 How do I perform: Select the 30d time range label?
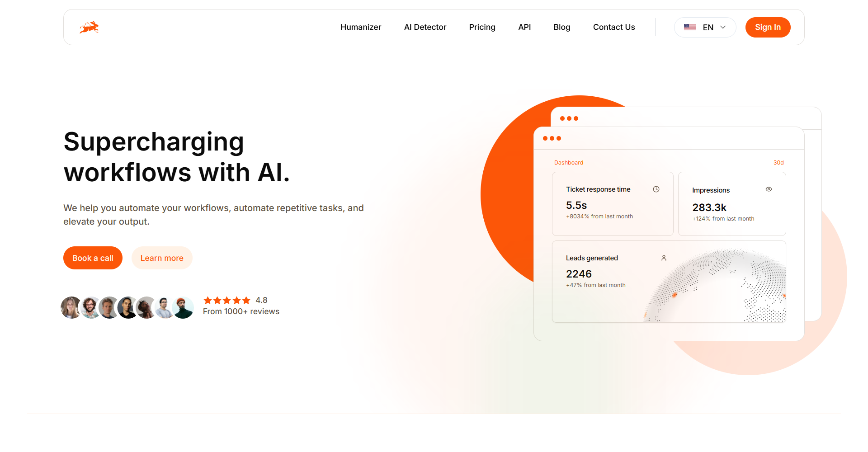coord(778,163)
